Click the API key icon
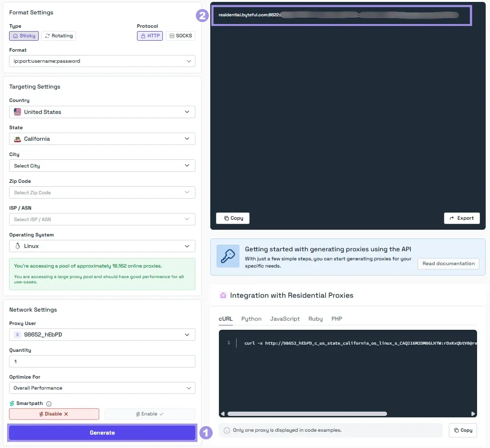 tap(228, 256)
